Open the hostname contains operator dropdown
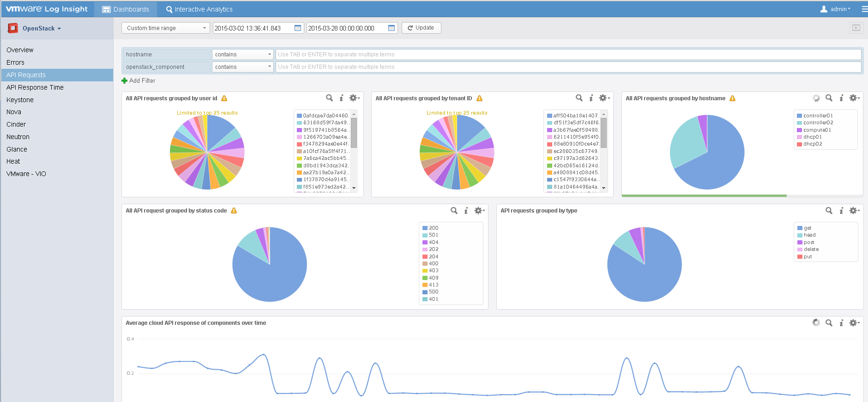This screenshot has height=402, width=868. click(242, 55)
